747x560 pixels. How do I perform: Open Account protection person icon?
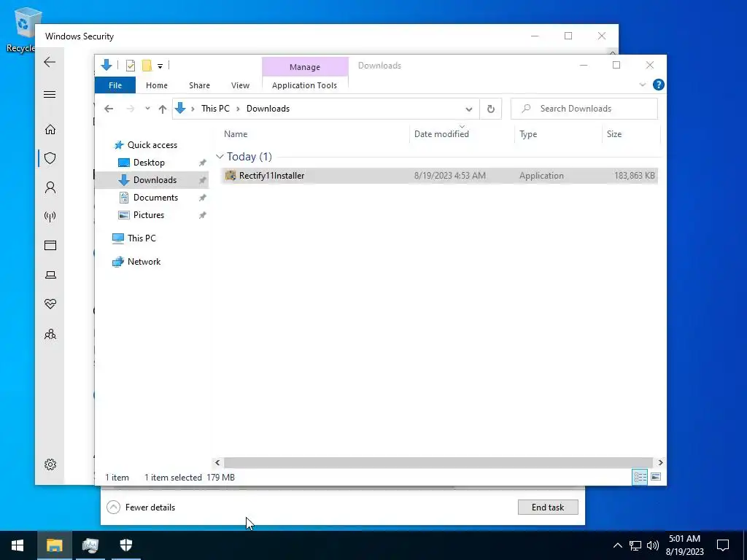pos(50,187)
